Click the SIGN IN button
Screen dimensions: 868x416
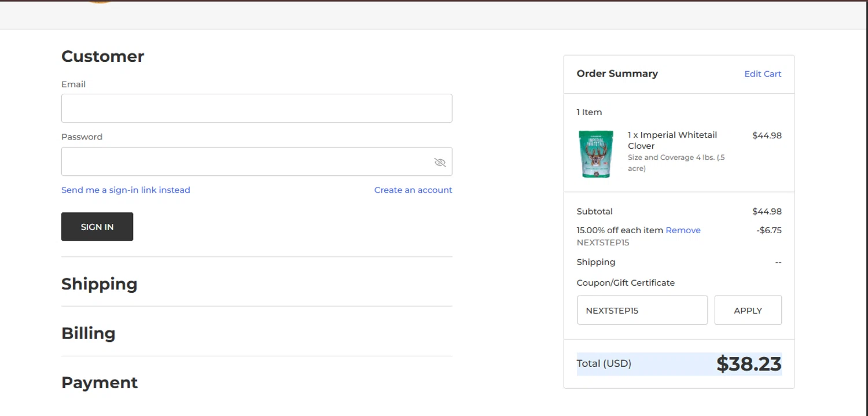click(x=97, y=227)
